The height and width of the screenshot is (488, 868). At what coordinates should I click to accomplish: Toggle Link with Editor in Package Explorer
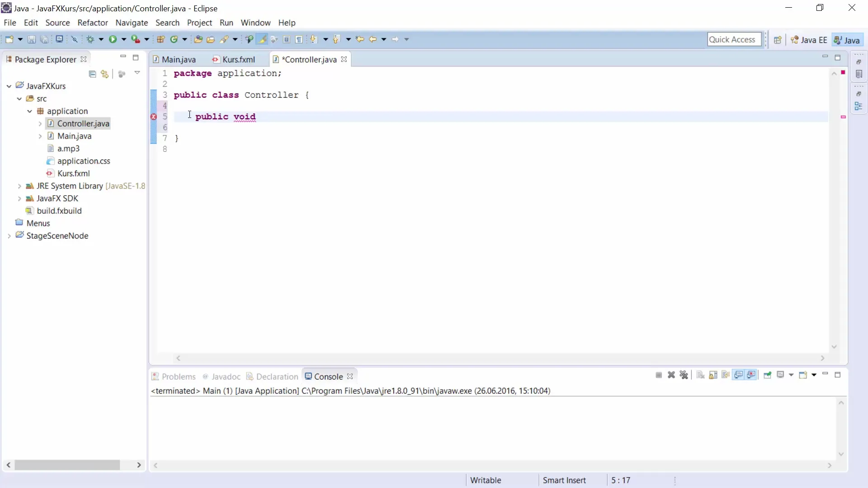[x=104, y=74]
